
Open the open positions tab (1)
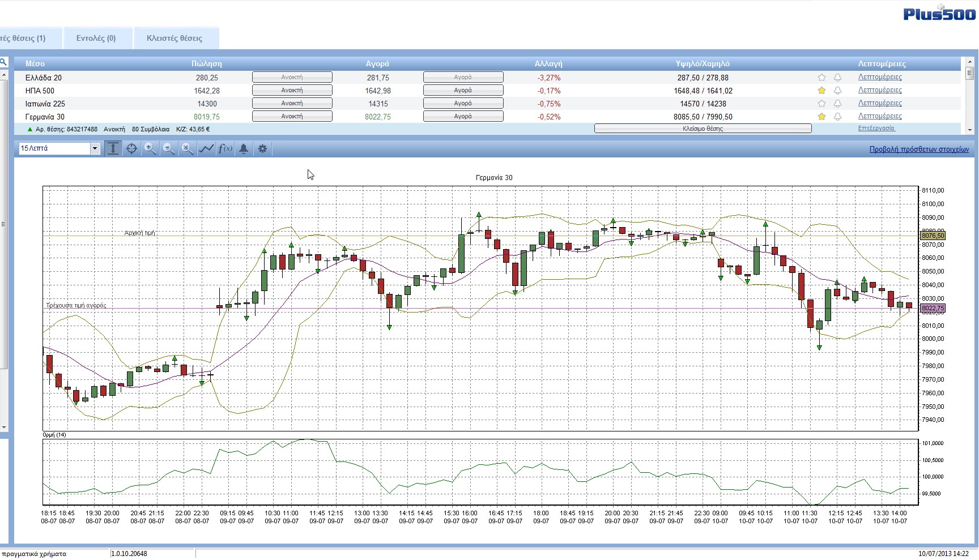click(x=30, y=38)
